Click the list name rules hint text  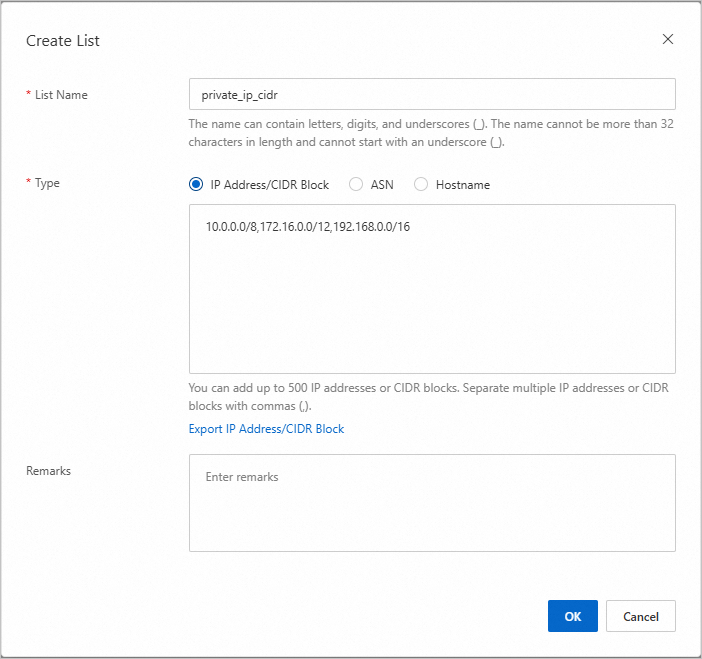tap(432, 133)
